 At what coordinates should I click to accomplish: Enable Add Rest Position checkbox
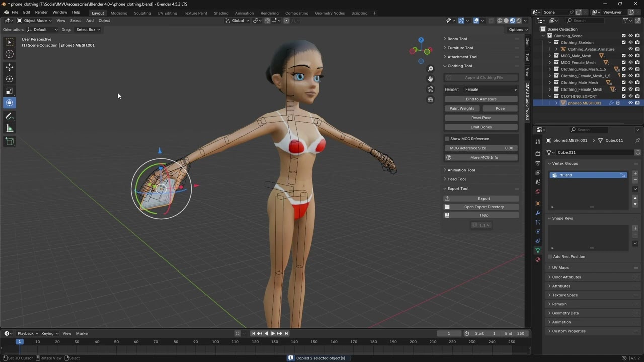(550, 257)
